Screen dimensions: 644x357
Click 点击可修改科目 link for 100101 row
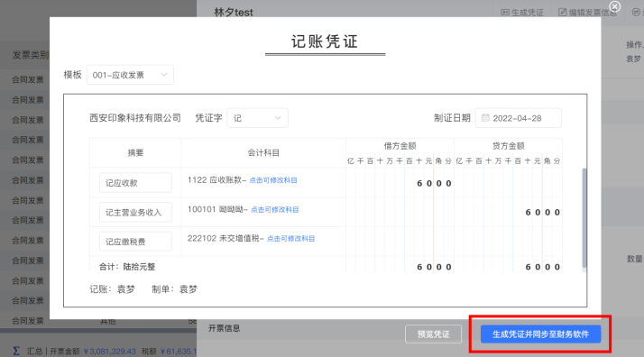click(x=275, y=210)
